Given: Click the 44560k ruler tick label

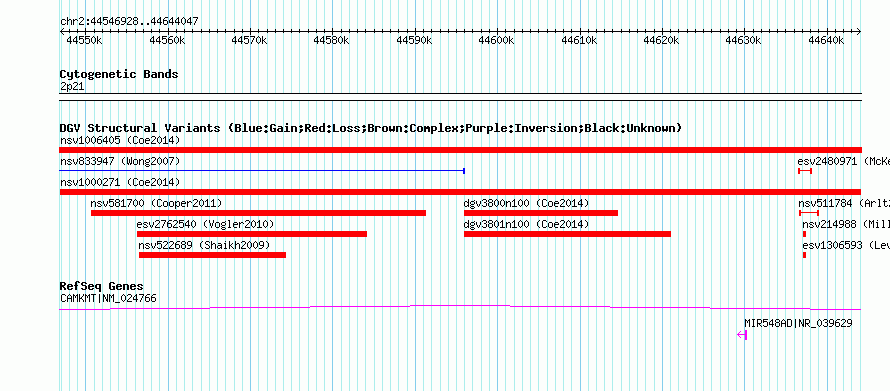Looking at the screenshot, I should tap(167, 40).
